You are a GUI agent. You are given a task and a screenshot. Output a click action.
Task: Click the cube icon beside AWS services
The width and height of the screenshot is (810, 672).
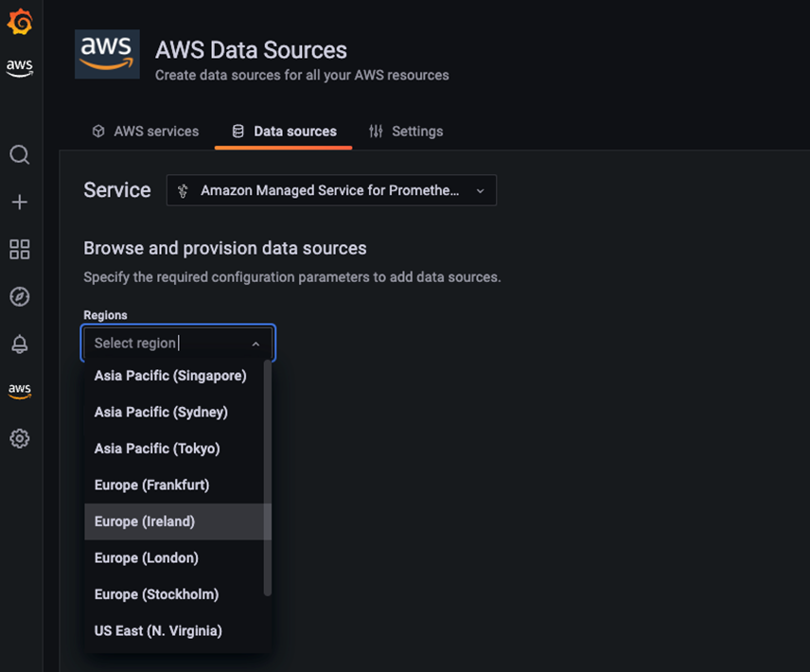98,132
